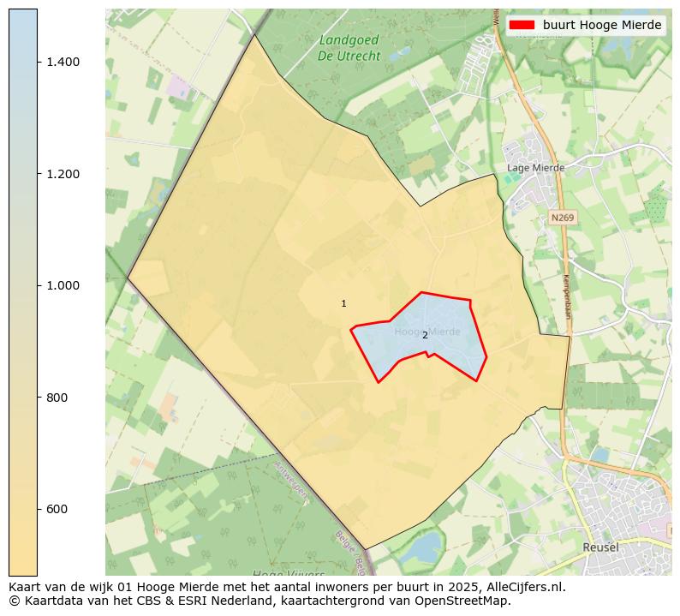Click the 1.000 tick on the colorbar

coord(63,285)
